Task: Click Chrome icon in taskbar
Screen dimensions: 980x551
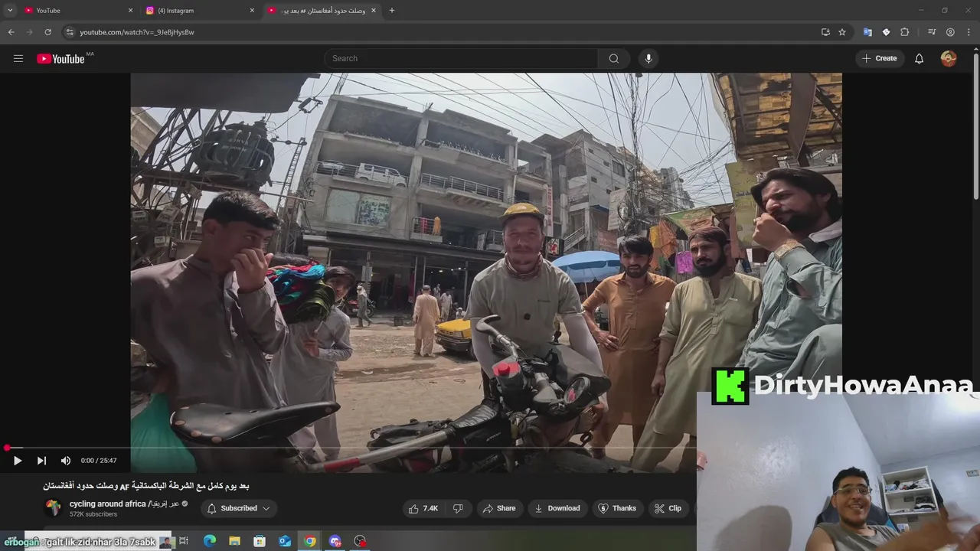Action: pos(309,541)
